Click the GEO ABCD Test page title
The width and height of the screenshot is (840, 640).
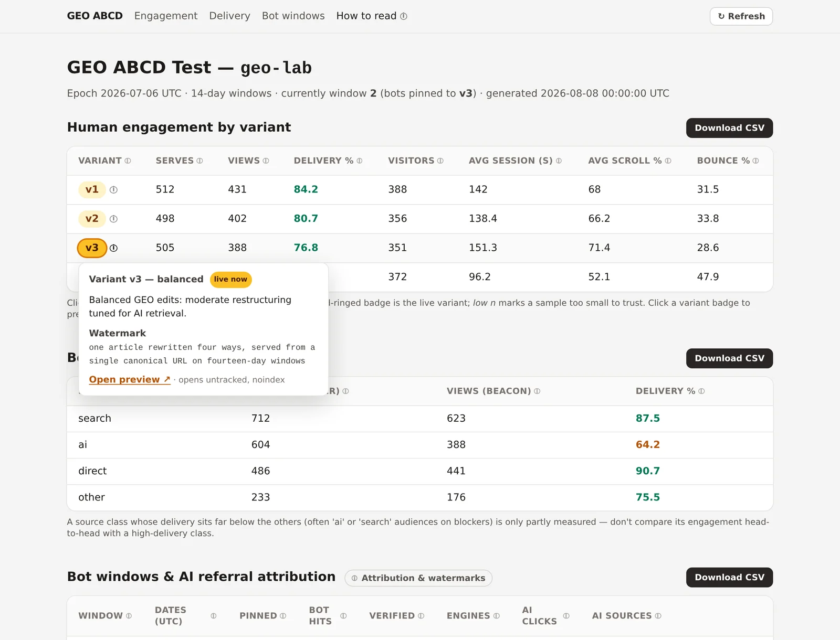(x=190, y=68)
